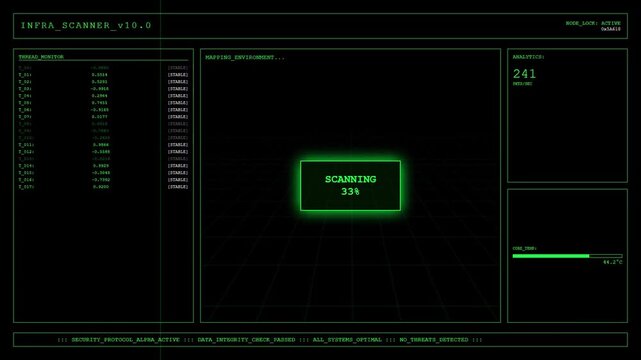Click the units label beneath 241

tap(522, 84)
